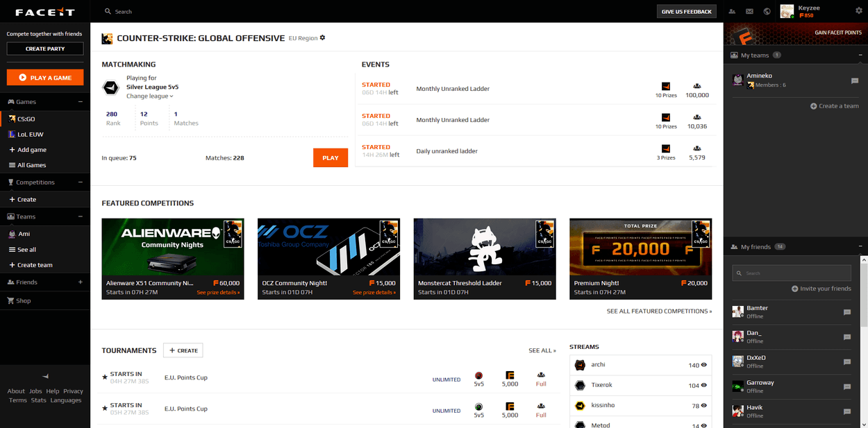Collapse the Teams sidebar section
This screenshot has width=868, height=428.
click(81, 216)
